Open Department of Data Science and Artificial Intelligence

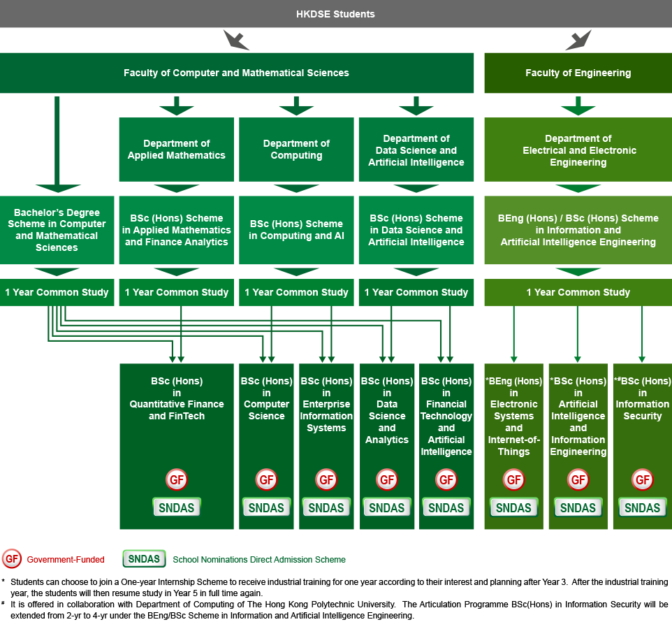416,149
